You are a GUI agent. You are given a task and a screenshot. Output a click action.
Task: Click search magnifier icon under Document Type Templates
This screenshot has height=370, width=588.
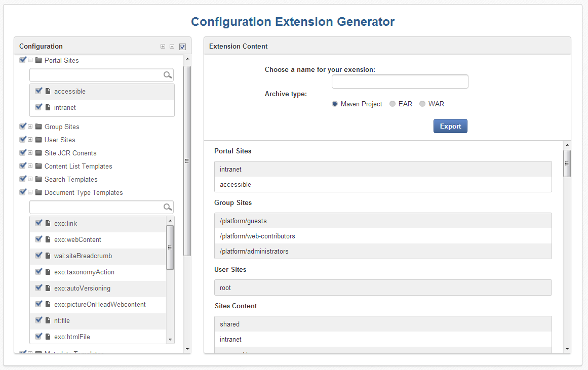click(x=168, y=207)
